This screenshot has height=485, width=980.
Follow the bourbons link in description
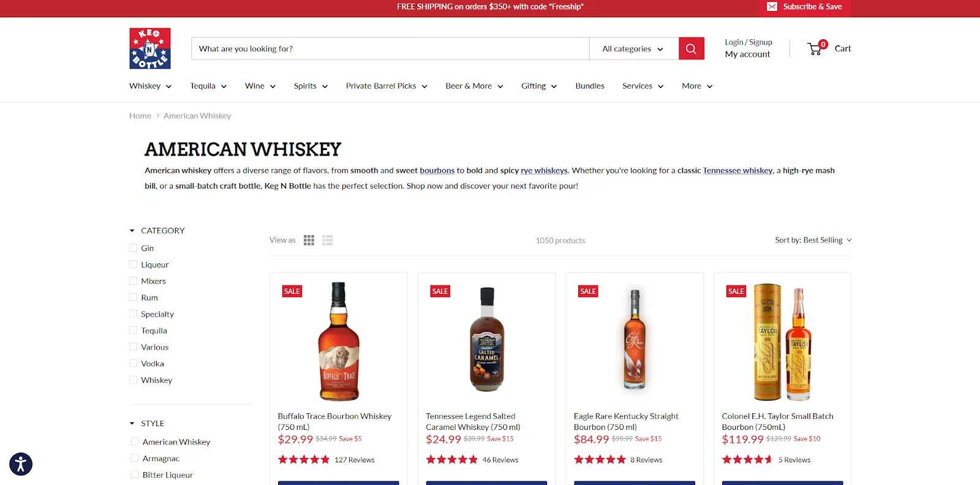point(437,171)
